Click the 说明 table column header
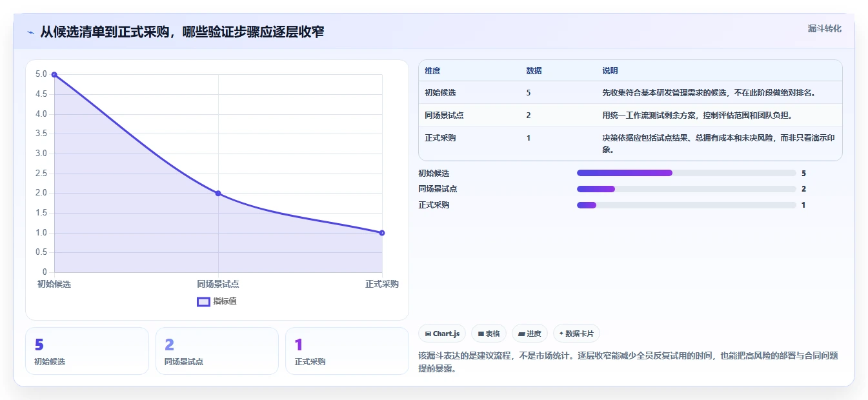The image size is (868, 400). [x=610, y=71]
